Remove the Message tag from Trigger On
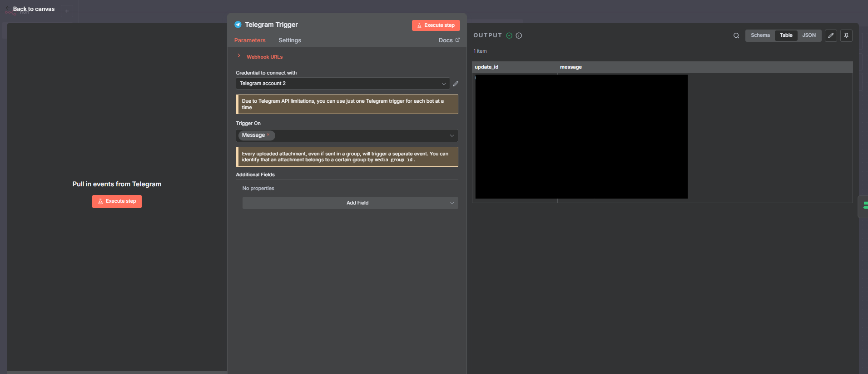868x374 pixels. point(268,135)
